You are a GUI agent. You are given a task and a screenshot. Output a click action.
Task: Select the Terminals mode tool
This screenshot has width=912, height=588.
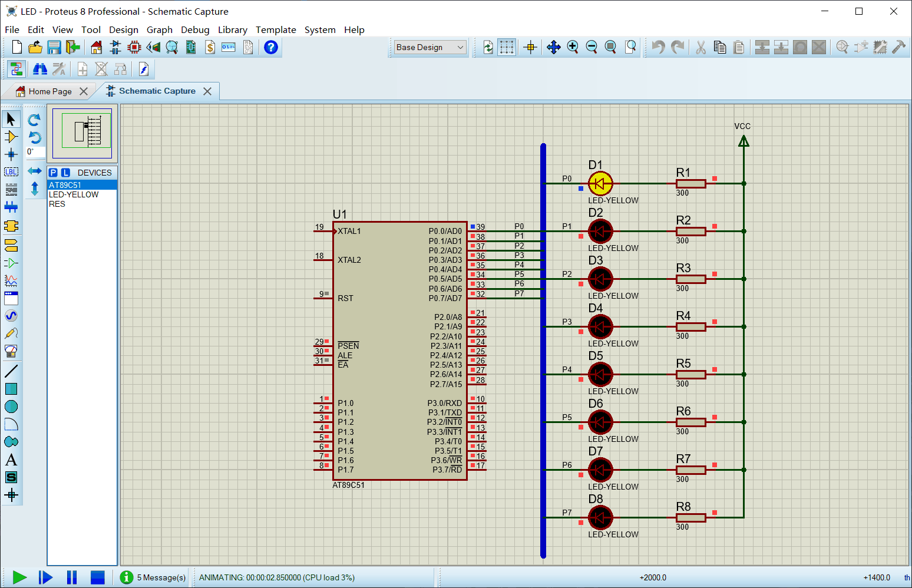(x=11, y=245)
